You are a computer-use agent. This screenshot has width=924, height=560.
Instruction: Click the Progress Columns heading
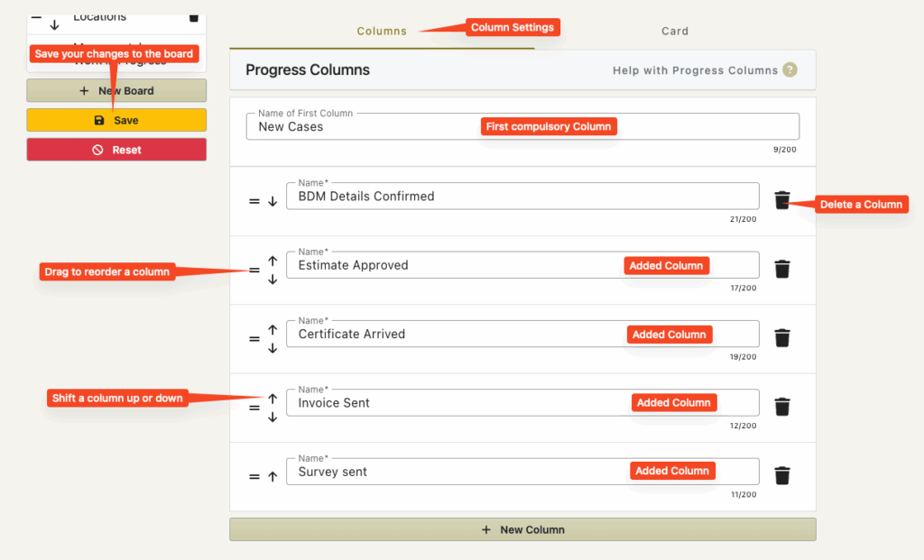pyautogui.click(x=308, y=70)
